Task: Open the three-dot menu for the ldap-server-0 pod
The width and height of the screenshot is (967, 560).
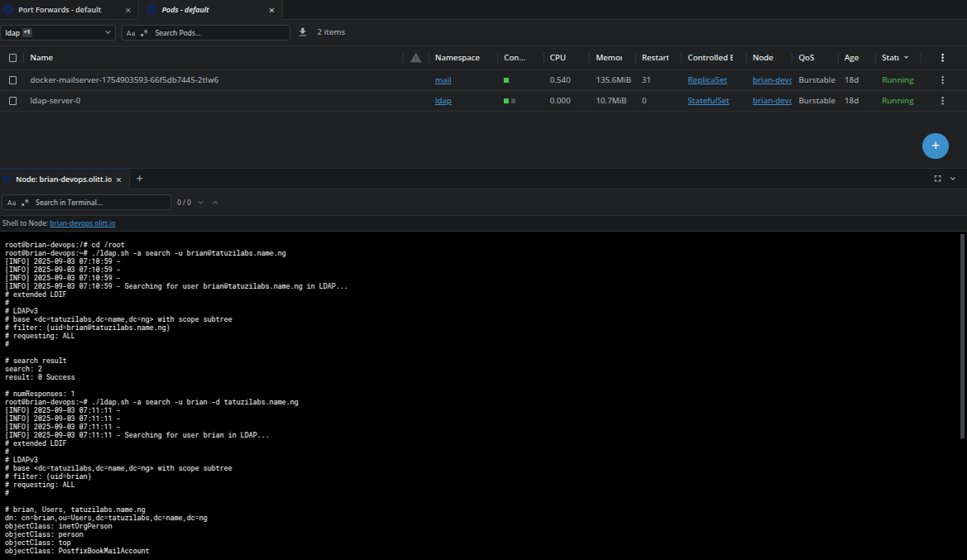Action: click(942, 101)
